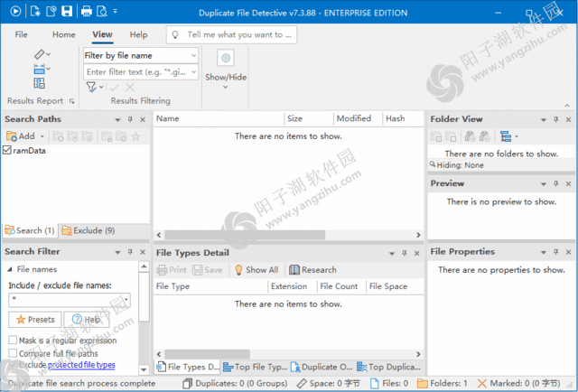
Task: Click the Add folder icon in Search Paths
Action: pyautogui.click(x=12, y=136)
